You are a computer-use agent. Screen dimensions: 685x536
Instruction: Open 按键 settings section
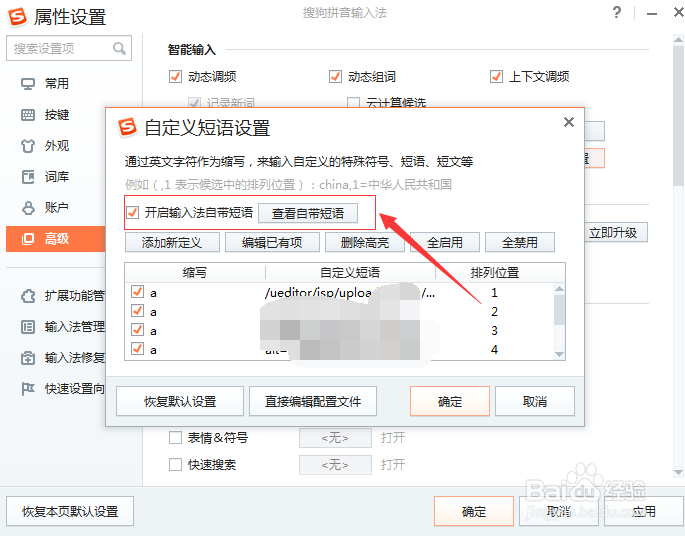pyautogui.click(x=56, y=115)
